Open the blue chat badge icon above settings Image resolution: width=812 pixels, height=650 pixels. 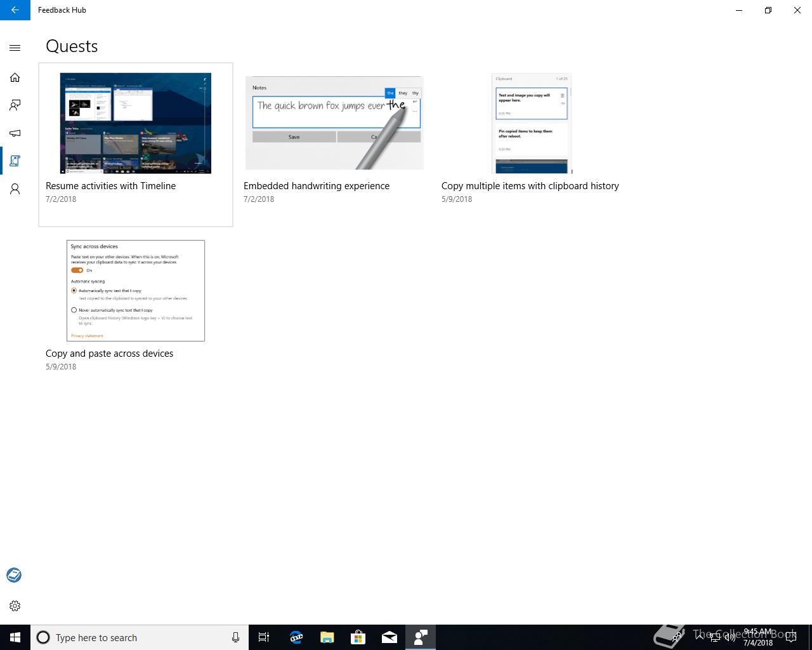(14, 575)
